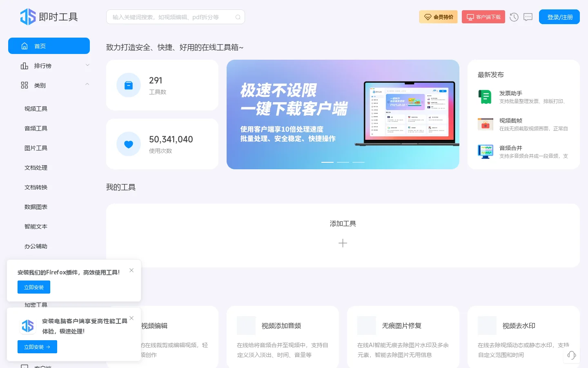Click the 使用次数 heart icon
The image size is (588, 368).
click(x=129, y=144)
